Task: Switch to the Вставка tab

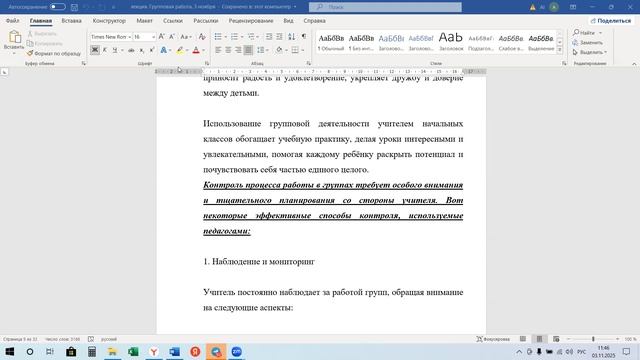Action: 71,20
